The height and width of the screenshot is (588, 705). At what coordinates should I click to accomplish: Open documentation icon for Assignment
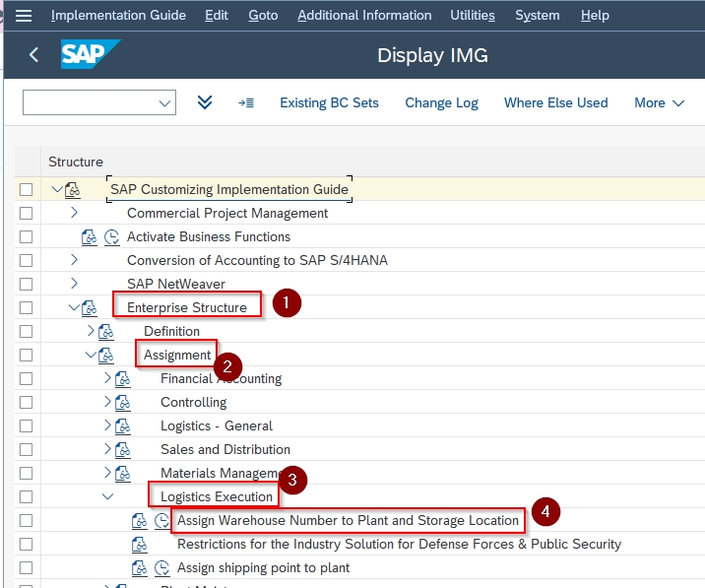click(105, 356)
